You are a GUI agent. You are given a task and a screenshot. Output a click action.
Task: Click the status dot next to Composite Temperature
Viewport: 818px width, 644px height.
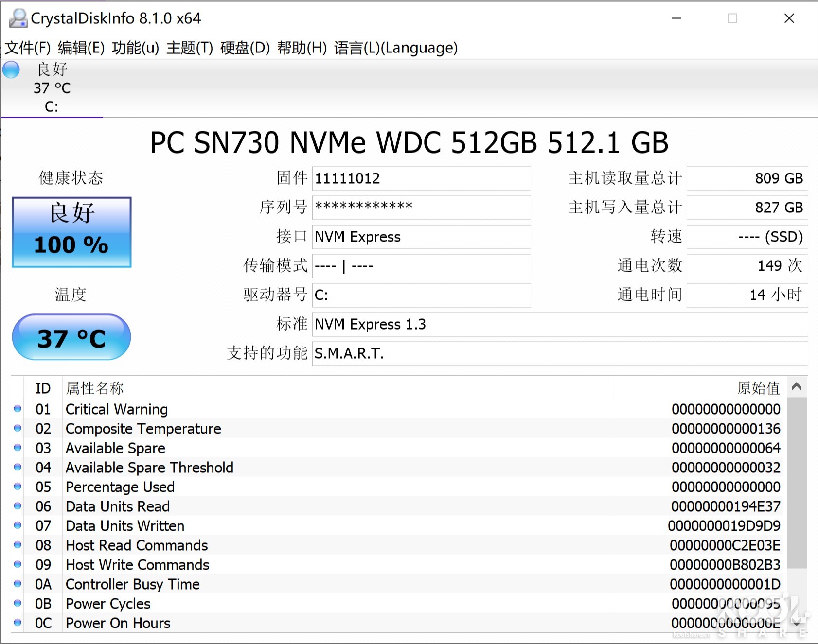click(18, 428)
